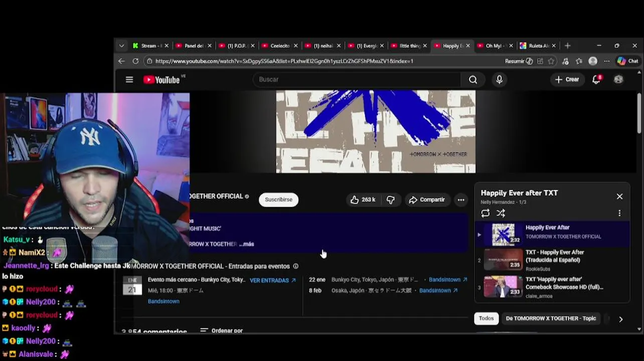The height and width of the screenshot is (361, 644).
Task: Expand description with ...más
Action: click(x=246, y=244)
